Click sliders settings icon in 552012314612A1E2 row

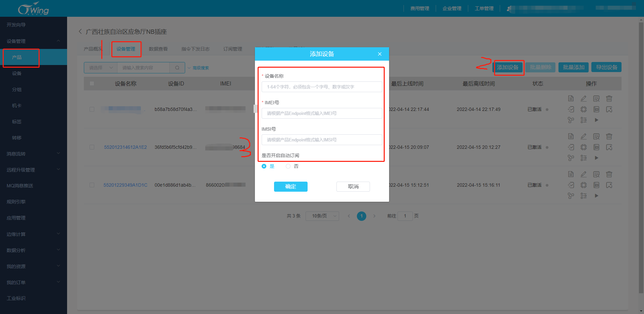584,158
